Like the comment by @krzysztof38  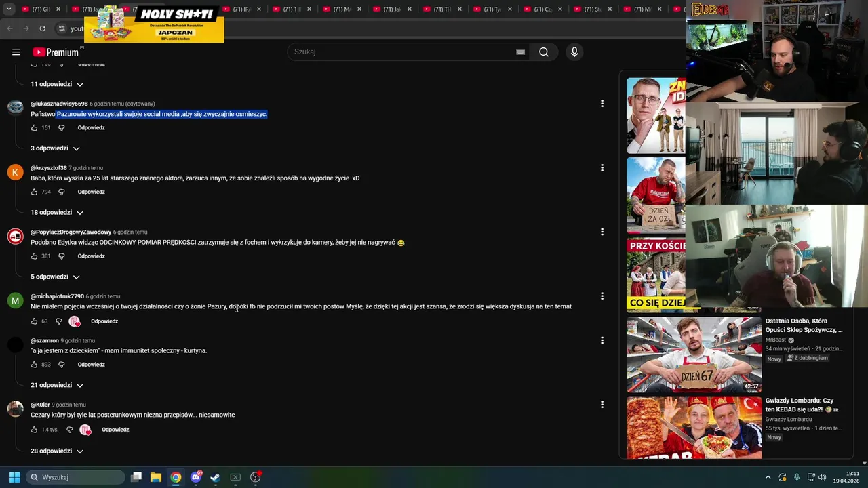(35, 192)
